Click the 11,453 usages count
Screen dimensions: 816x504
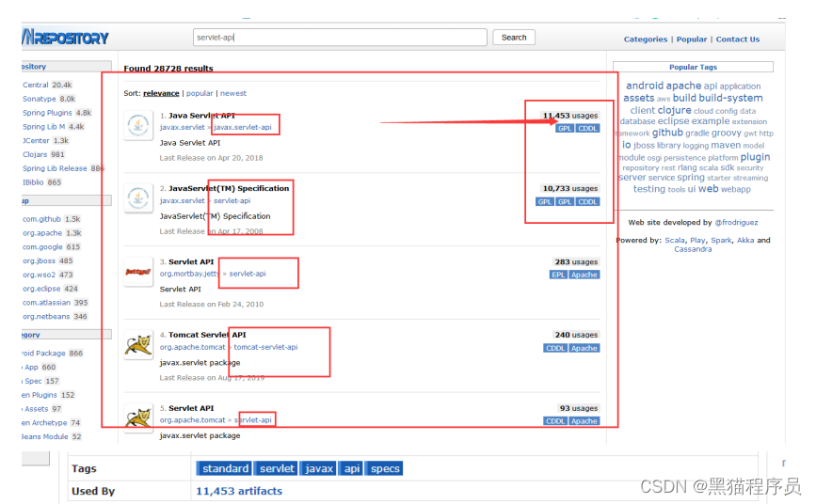point(570,116)
